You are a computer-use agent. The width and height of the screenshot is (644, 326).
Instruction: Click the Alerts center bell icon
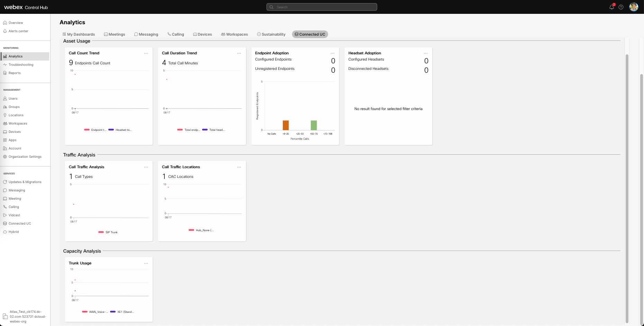click(x=5, y=31)
